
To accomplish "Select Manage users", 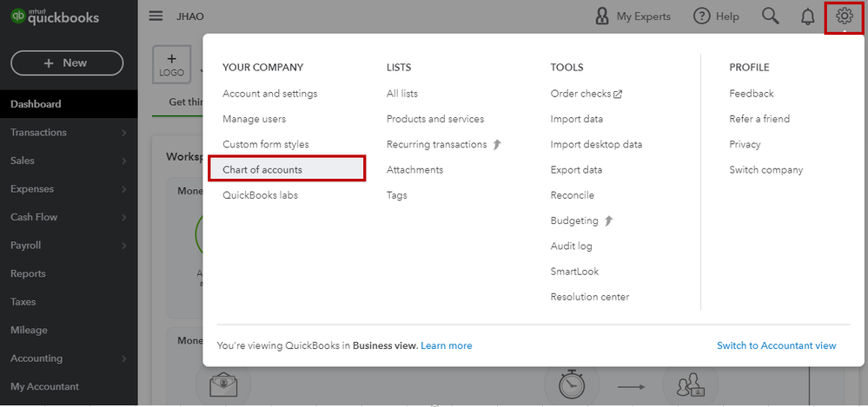I will [254, 119].
